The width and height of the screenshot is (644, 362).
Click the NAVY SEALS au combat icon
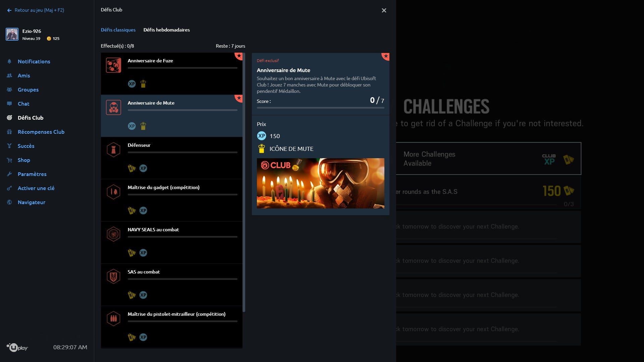[113, 234]
